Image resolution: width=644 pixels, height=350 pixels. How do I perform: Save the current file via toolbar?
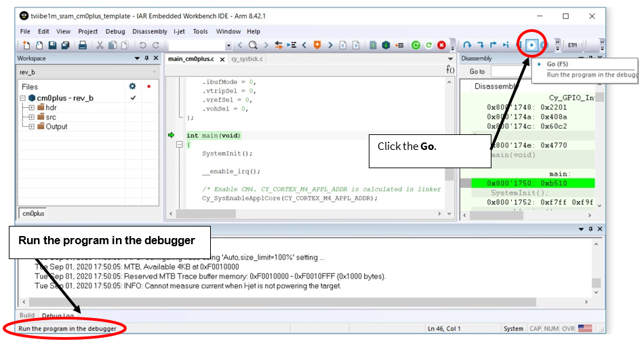pyautogui.click(x=52, y=45)
